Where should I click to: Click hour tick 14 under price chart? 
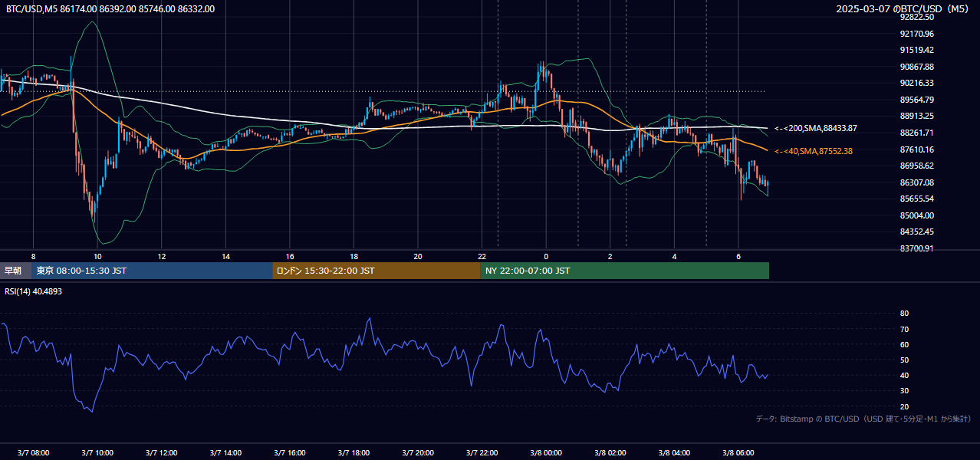point(225,256)
